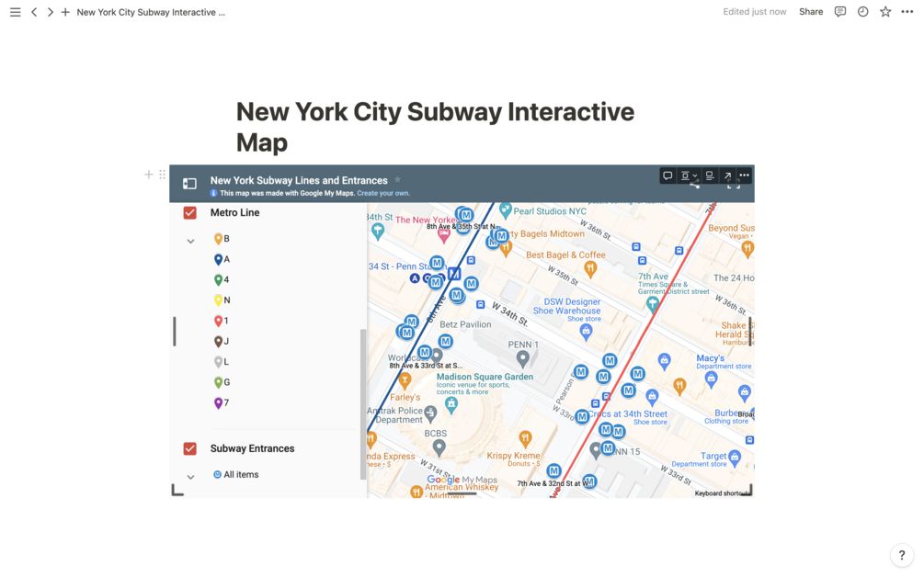The height and width of the screenshot is (577, 924).
Task: Click the BCBS location pin
Action: click(439, 448)
